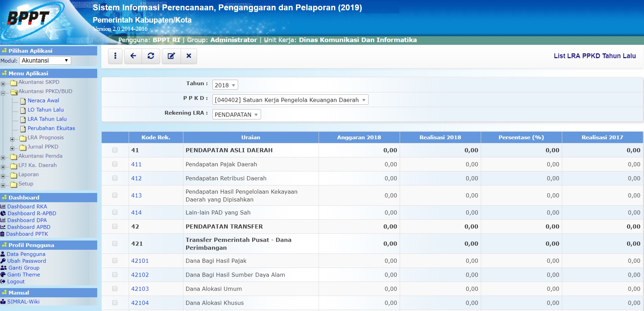Click the refresh icon in the toolbar
This screenshot has width=644, height=311.
point(151,56)
